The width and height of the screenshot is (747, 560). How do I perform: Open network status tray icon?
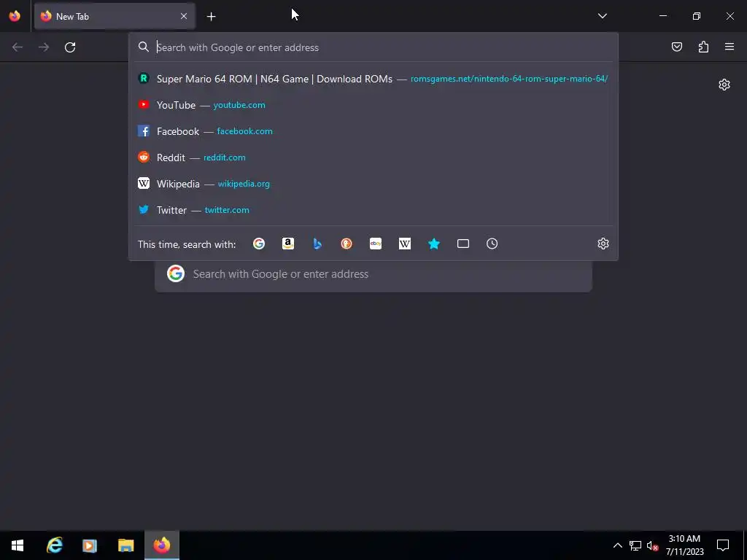coord(635,545)
